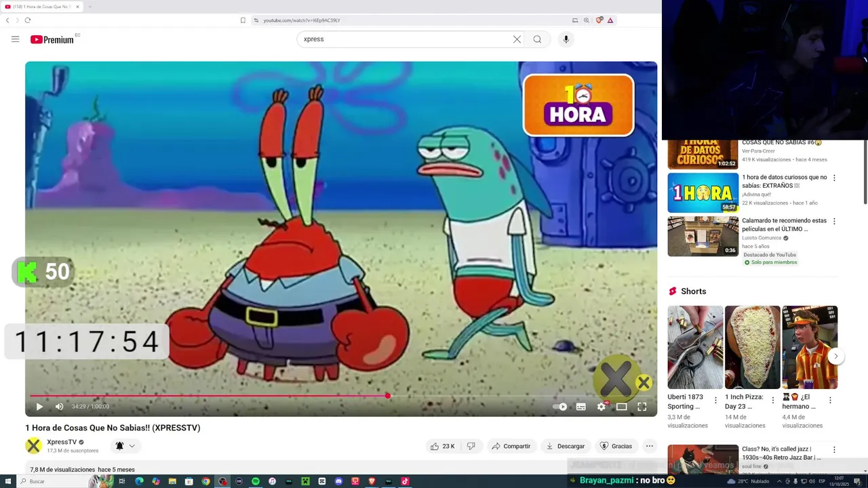Screen dimensions: 868x488
Task: Click the address bar URL
Action: [x=301, y=20]
